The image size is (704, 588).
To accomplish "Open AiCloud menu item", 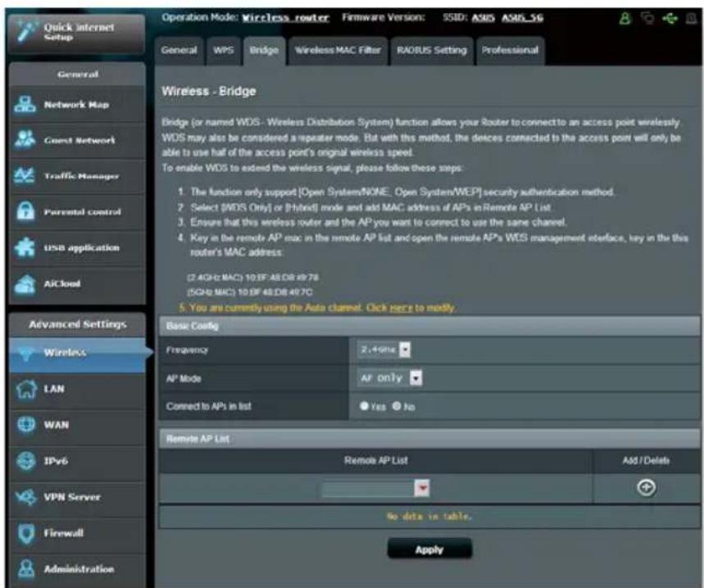I will (77, 284).
